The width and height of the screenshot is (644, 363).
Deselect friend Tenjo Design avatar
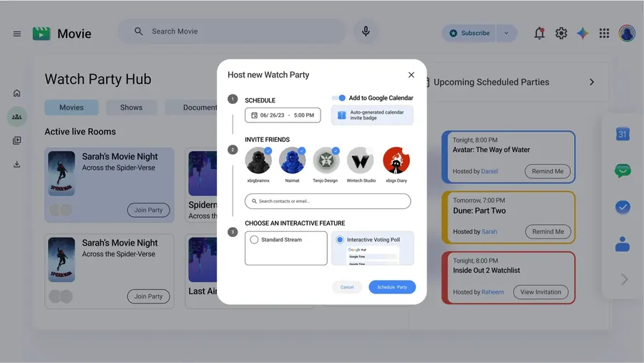click(x=326, y=160)
